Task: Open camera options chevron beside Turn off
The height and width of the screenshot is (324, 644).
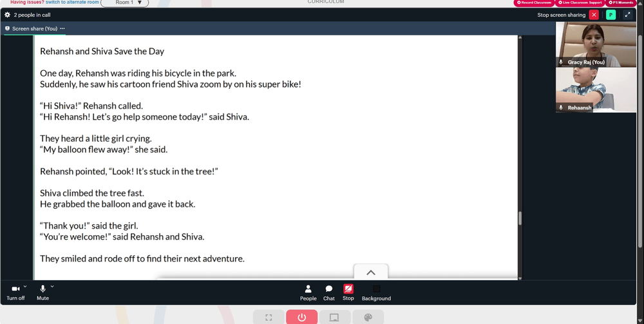Action: [x=25, y=286]
